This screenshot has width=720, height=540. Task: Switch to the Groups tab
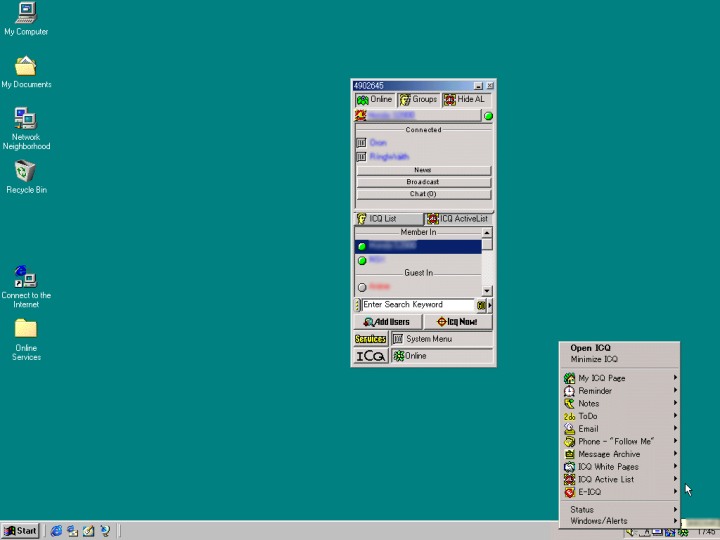coord(418,100)
